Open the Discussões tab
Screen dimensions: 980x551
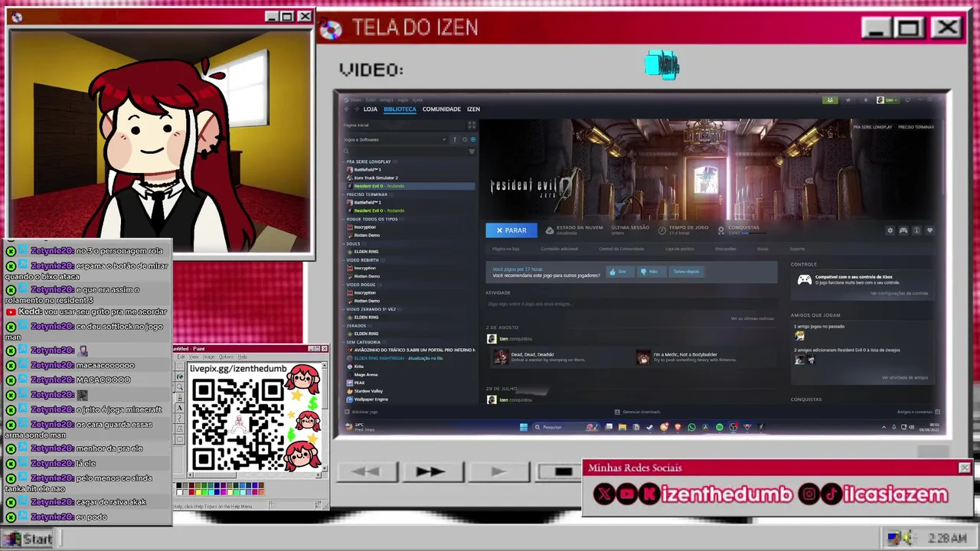725,249
